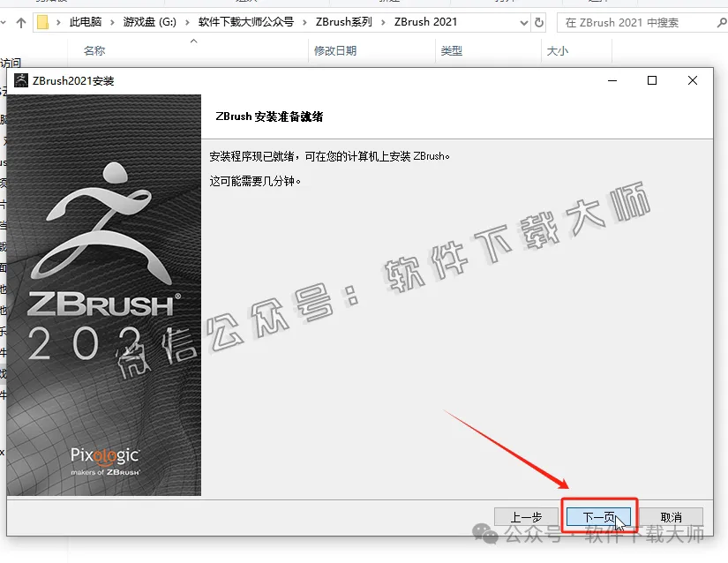Click the ZBrush installer icon in the title bar
The height and width of the screenshot is (563, 728).
[19, 79]
